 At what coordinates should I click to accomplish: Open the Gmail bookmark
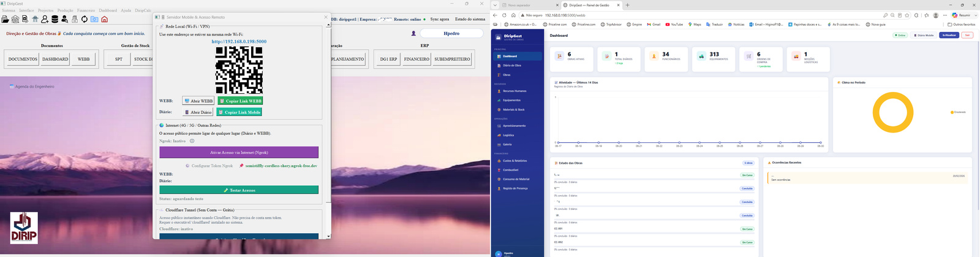point(654,25)
